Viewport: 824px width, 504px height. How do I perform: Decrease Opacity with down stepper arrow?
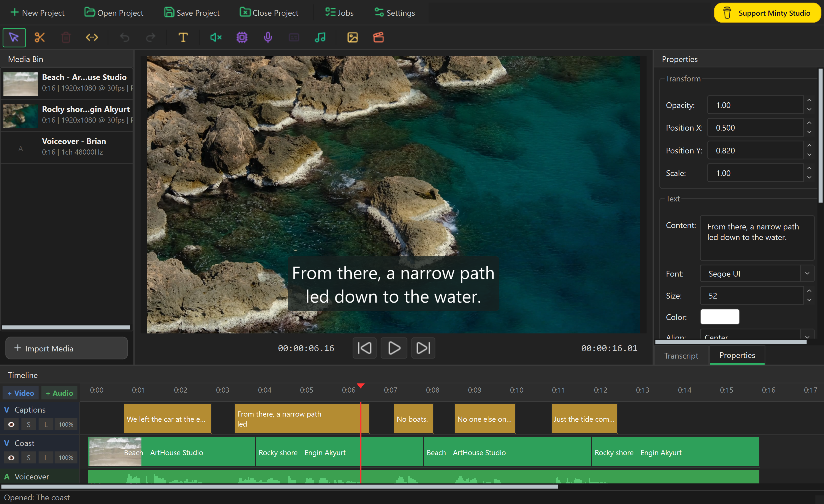[x=809, y=109]
